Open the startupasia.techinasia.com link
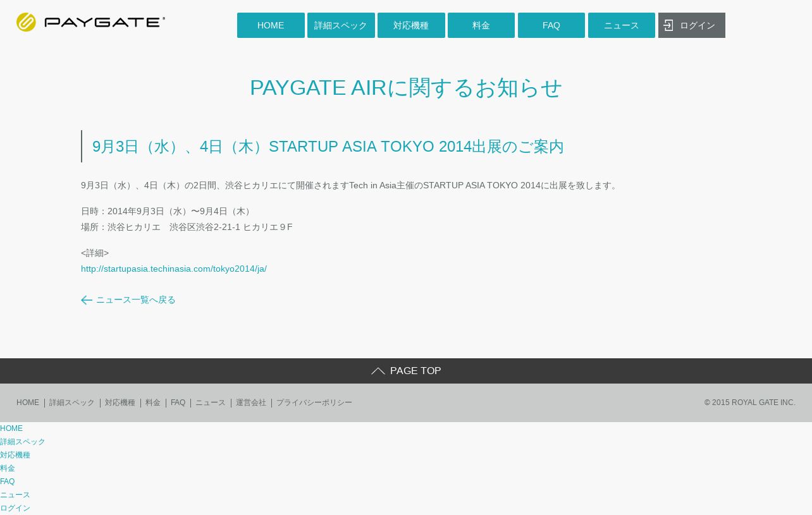812x515 pixels. 174,269
